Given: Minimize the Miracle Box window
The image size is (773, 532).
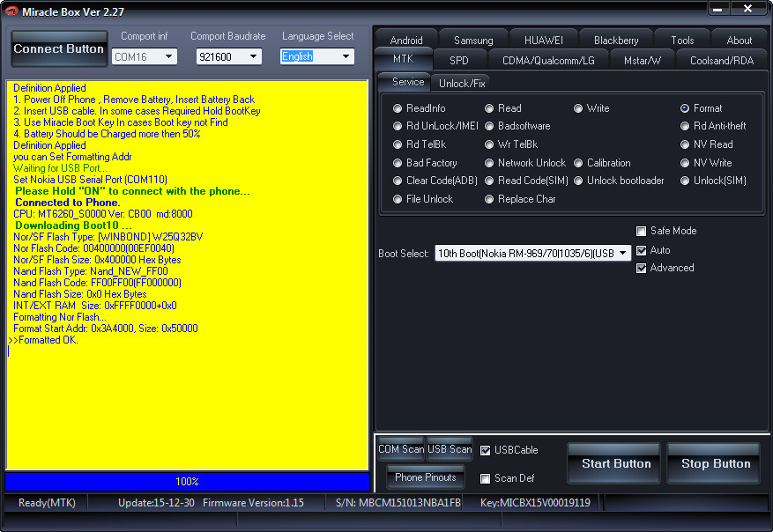Looking at the screenshot, I should 717,9.
